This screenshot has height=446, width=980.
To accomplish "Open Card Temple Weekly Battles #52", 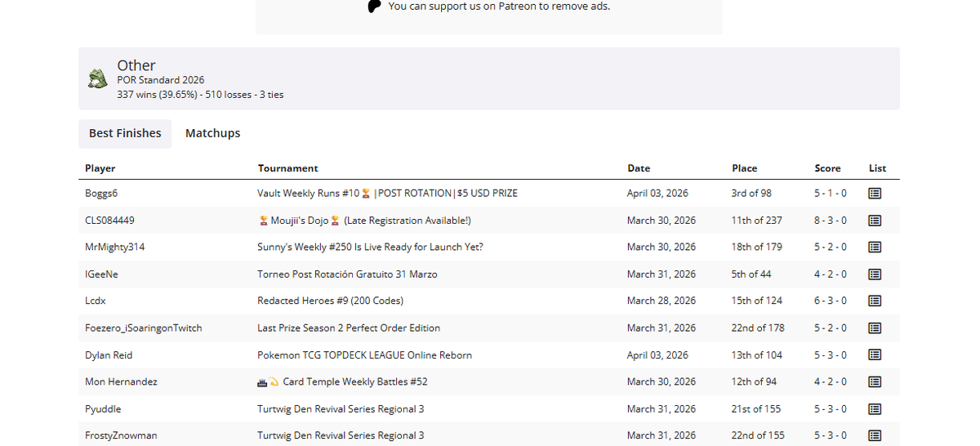I will pos(342,381).
